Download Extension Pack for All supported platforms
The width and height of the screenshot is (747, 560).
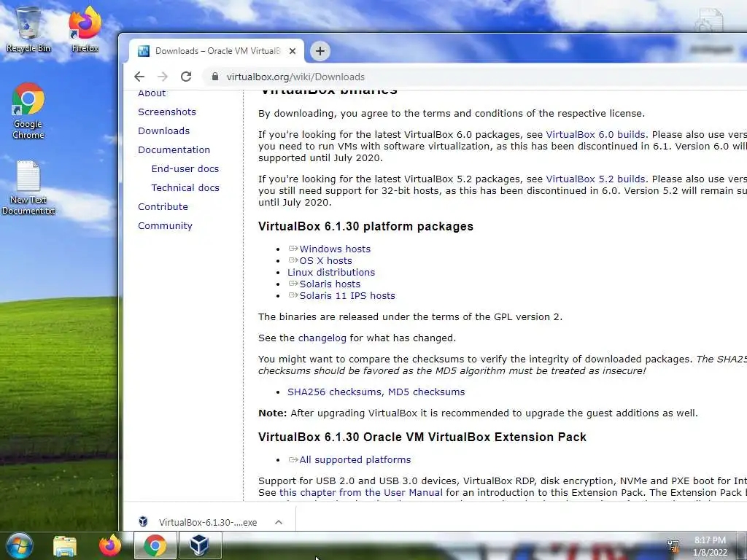click(x=355, y=460)
